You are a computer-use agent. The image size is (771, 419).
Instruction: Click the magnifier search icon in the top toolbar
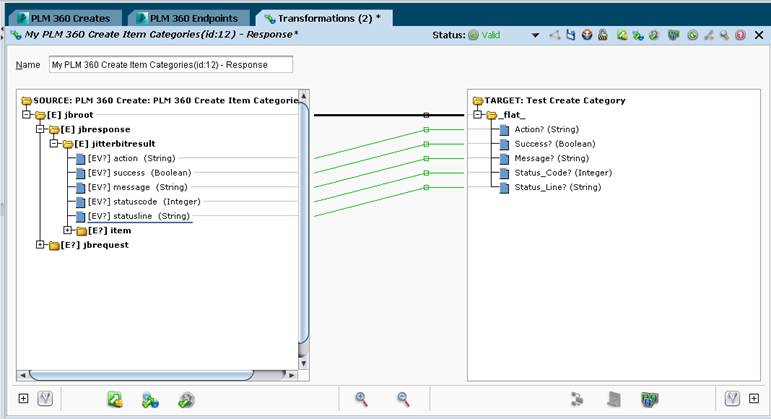pos(724,35)
